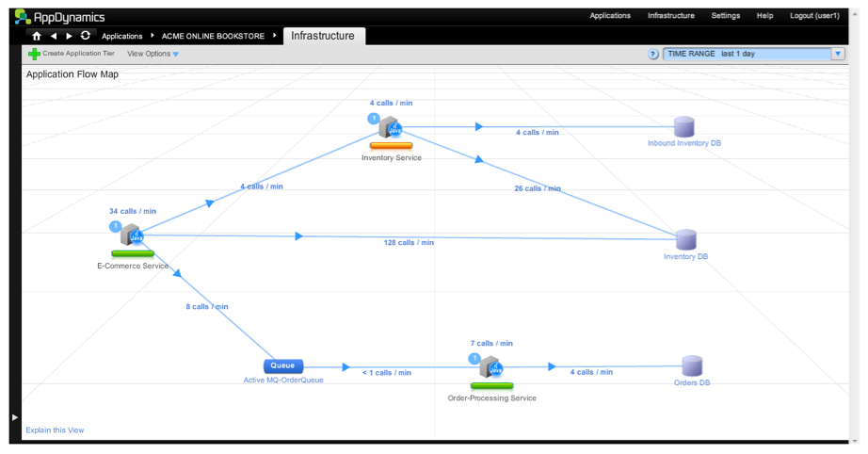The height and width of the screenshot is (454, 868).
Task: Click the Active MQ Queue node
Action: click(x=283, y=365)
